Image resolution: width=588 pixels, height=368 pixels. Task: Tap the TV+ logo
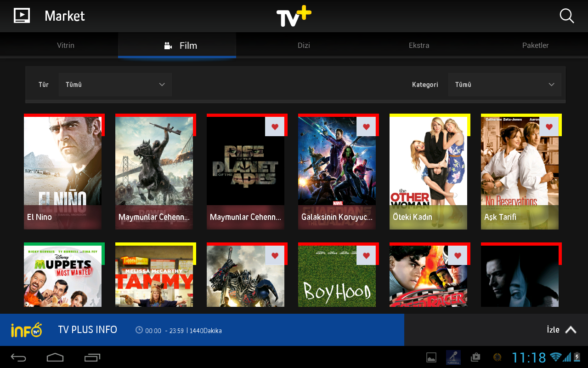point(294,16)
